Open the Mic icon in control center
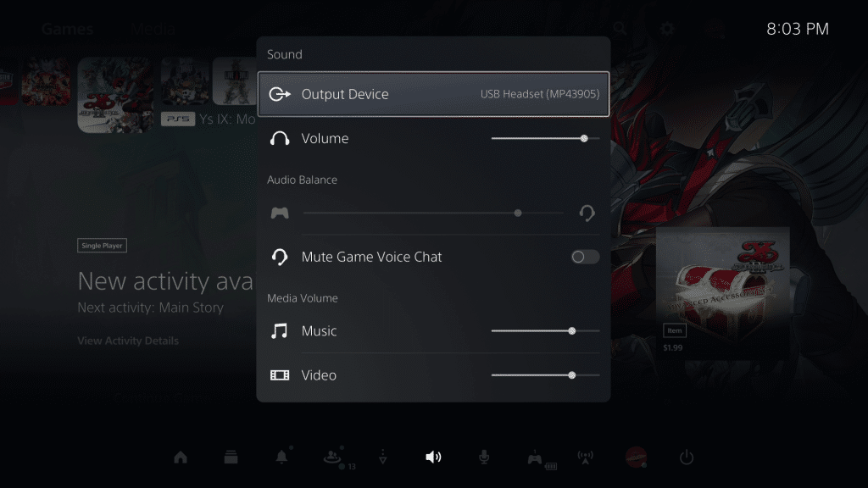 484,457
